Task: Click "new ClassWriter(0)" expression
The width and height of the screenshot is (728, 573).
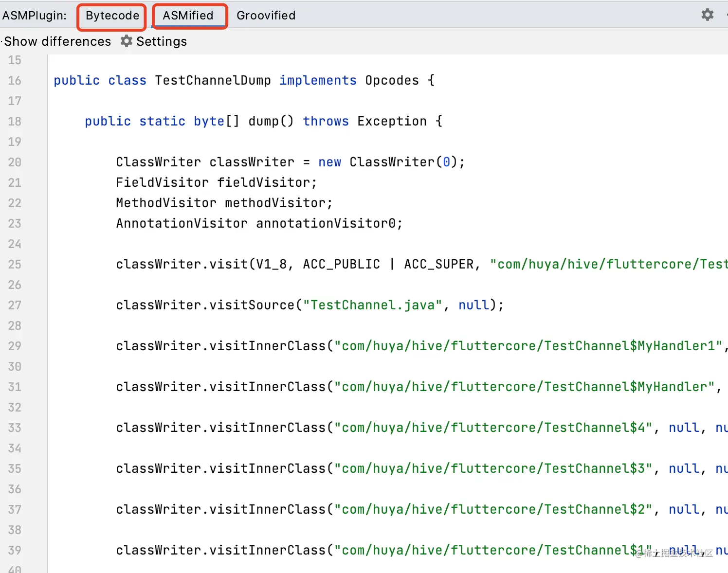Action: click(388, 162)
